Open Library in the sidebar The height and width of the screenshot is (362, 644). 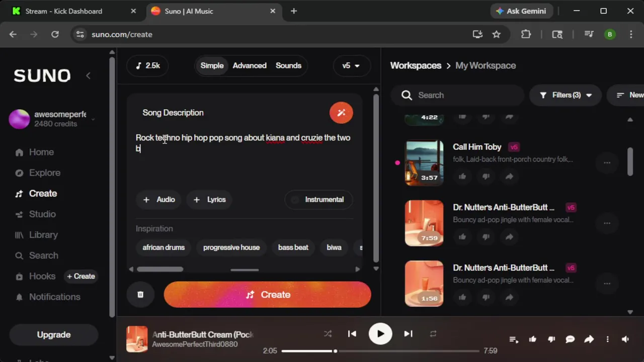point(43,235)
